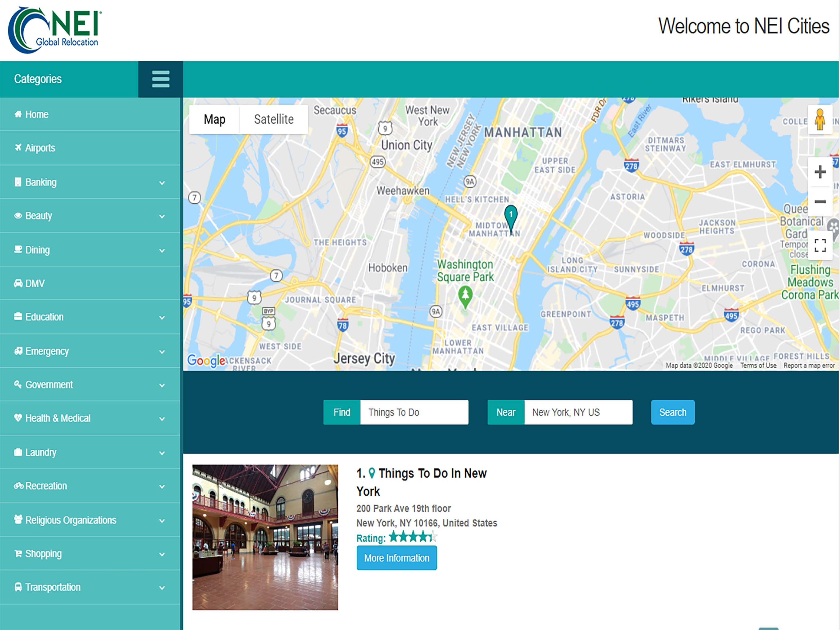Image resolution: width=840 pixels, height=630 pixels.
Task: Expand the Banking category chevron
Action: 162,183
